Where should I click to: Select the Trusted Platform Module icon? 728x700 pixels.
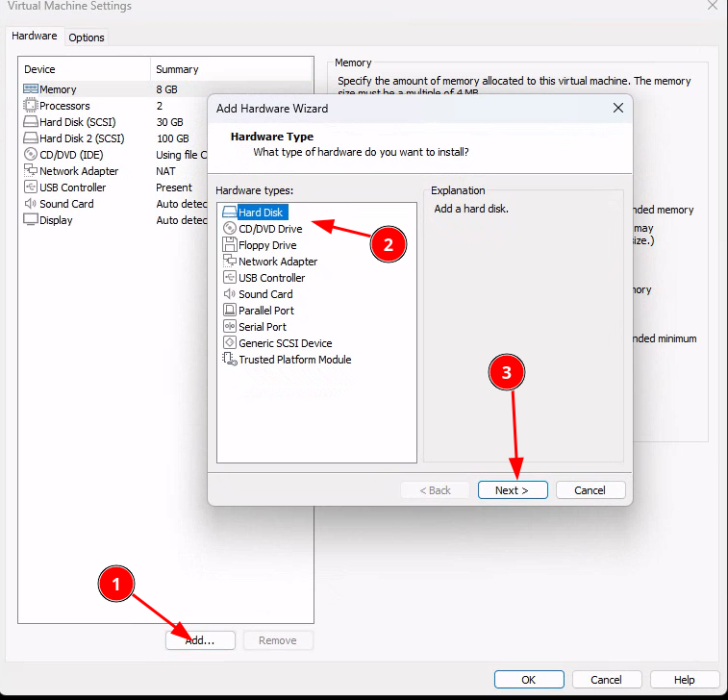[230, 360]
